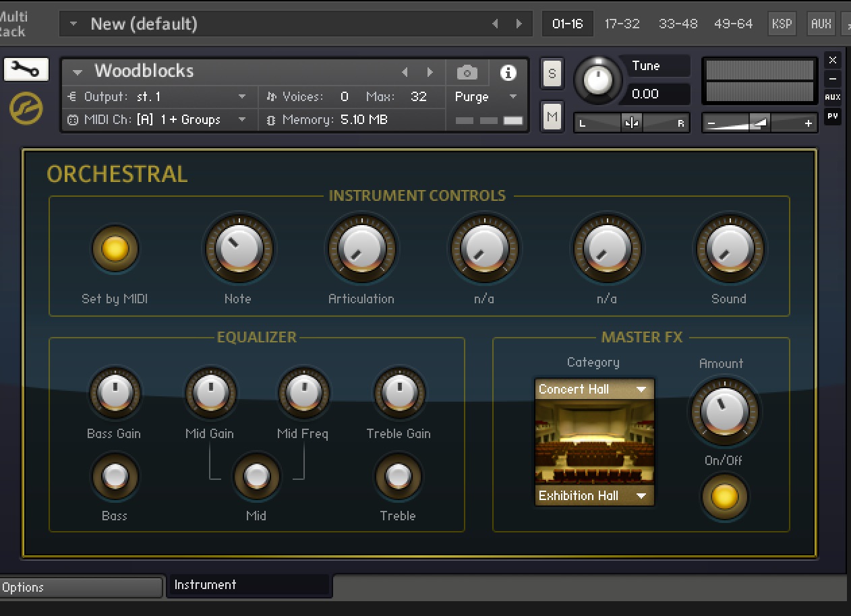Click the PV button on instrument header
Viewport: 851px width, 616px height.
point(833,116)
